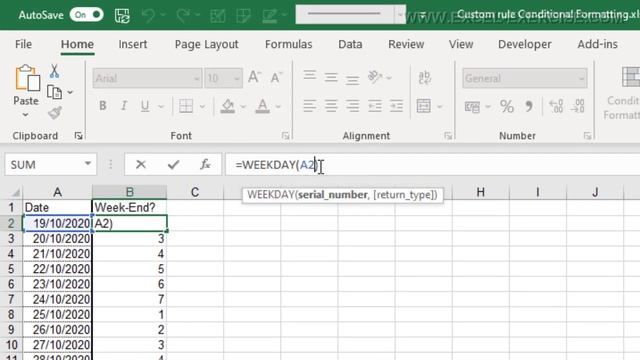Click the Copy icon
Viewport: 640px width, 360px height.
(54, 92)
